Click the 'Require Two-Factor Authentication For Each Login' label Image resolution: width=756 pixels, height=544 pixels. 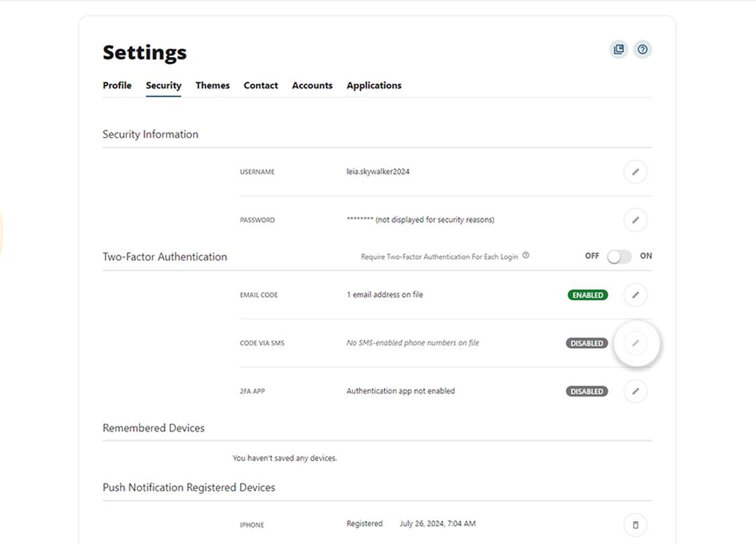pos(439,257)
